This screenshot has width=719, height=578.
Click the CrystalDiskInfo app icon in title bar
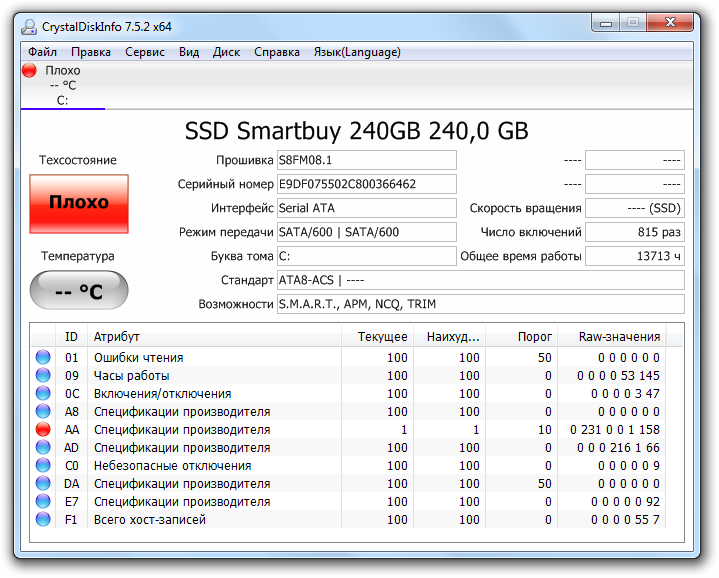(28, 27)
